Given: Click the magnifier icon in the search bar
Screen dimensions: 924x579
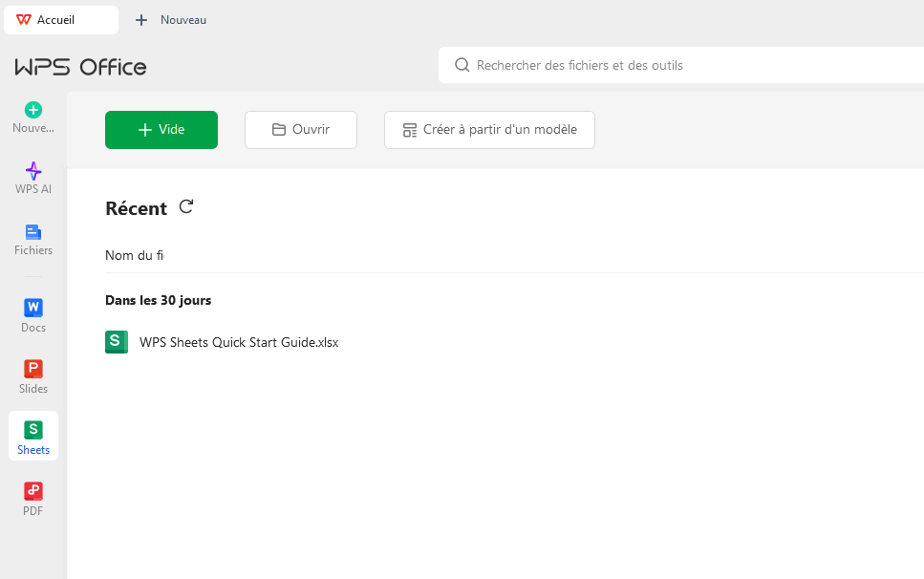Looking at the screenshot, I should click(x=462, y=65).
